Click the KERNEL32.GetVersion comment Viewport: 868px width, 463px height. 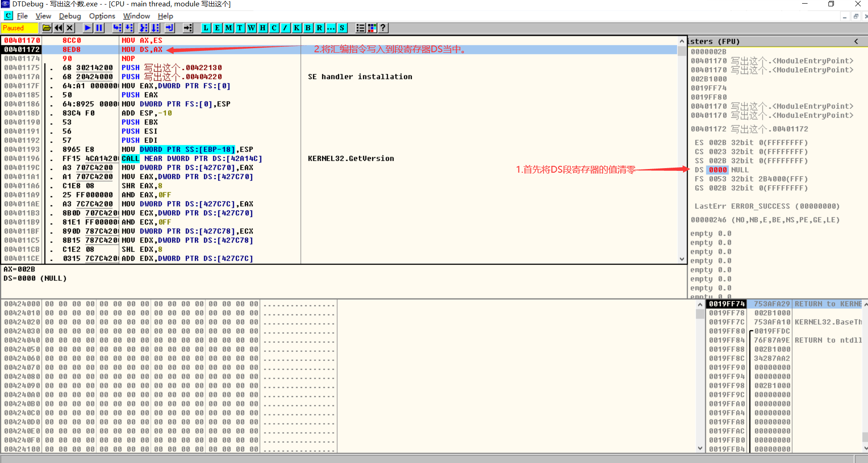pos(351,159)
